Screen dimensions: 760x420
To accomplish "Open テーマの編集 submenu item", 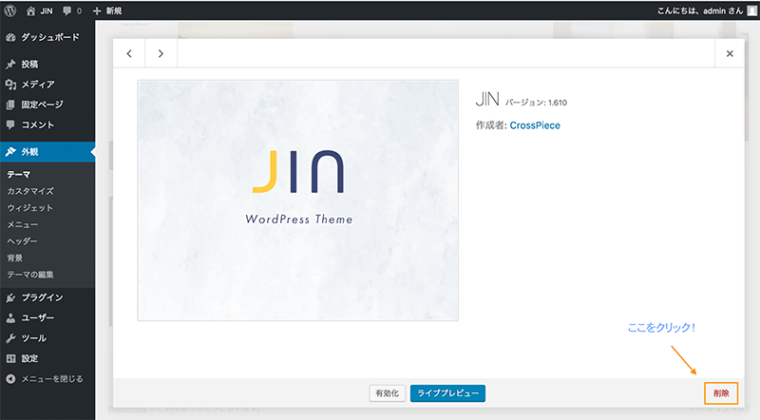I will point(30,275).
